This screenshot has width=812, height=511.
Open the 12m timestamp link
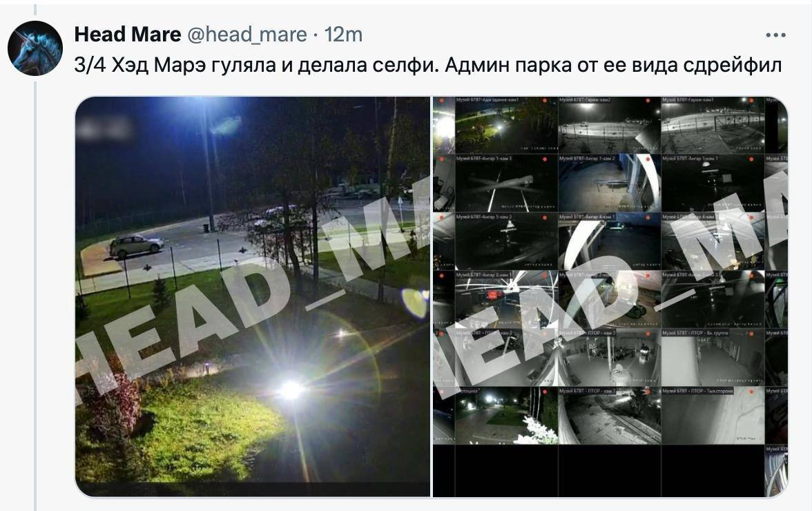pyautogui.click(x=343, y=35)
